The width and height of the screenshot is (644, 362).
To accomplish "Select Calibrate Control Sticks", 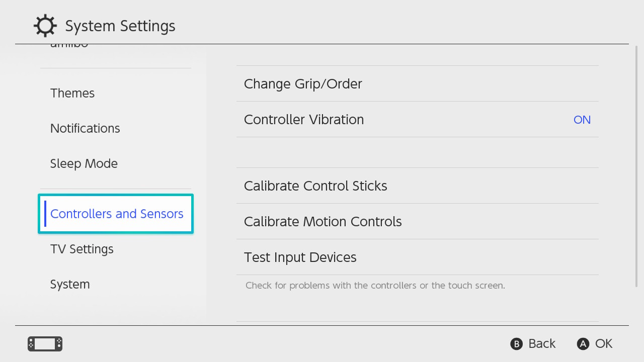I will [315, 186].
